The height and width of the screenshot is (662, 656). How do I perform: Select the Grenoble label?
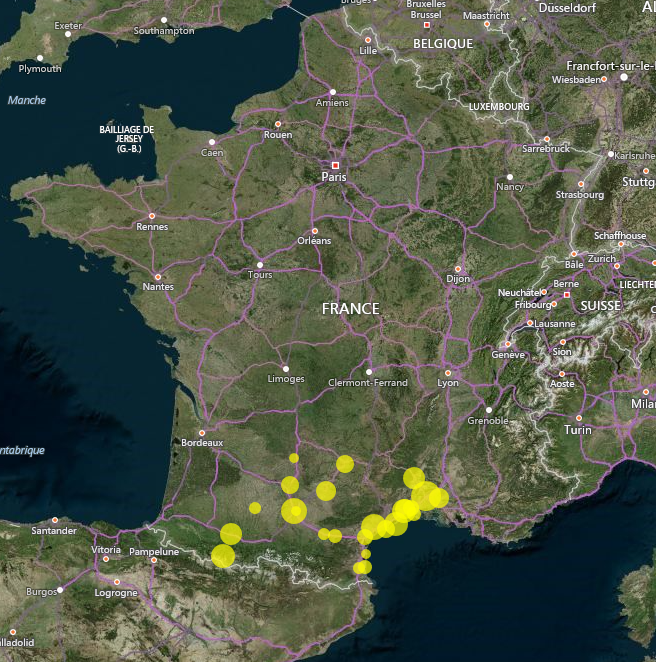[488, 421]
